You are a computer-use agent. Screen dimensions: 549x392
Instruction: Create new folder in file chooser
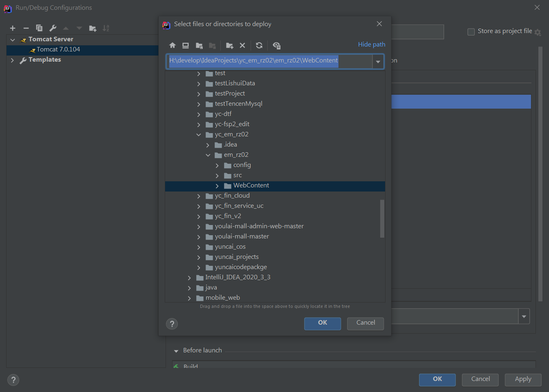(229, 45)
